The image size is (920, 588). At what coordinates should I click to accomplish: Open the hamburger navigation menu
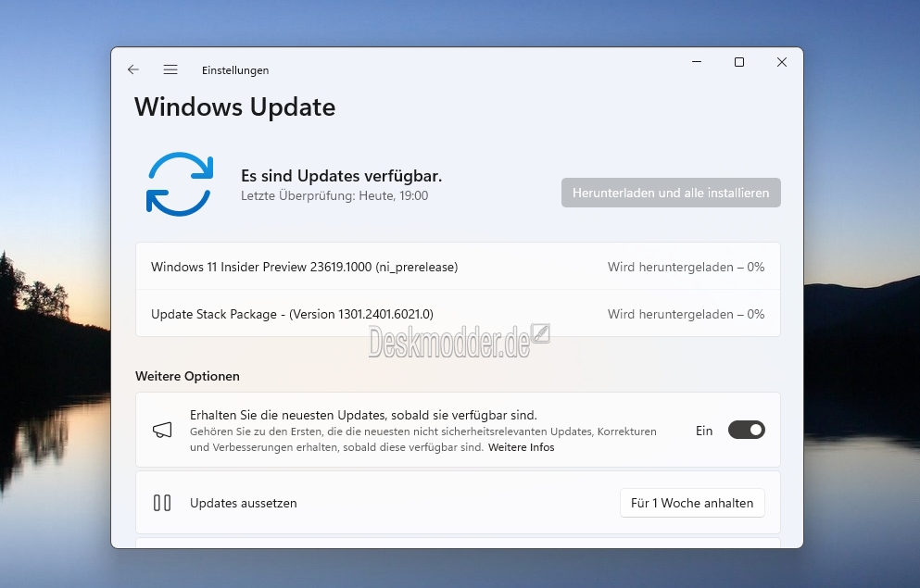coord(170,69)
